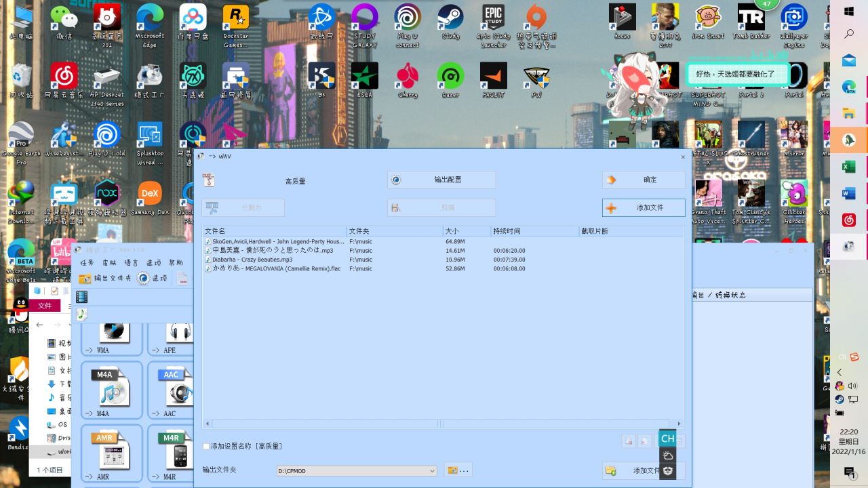
Task: Open the Rockstar Games desktop shortcut
Action: (x=235, y=26)
